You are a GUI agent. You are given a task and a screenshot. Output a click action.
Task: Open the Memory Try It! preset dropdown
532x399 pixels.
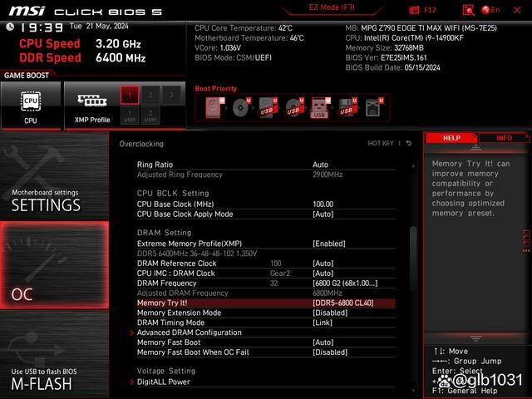pyautogui.click(x=342, y=303)
